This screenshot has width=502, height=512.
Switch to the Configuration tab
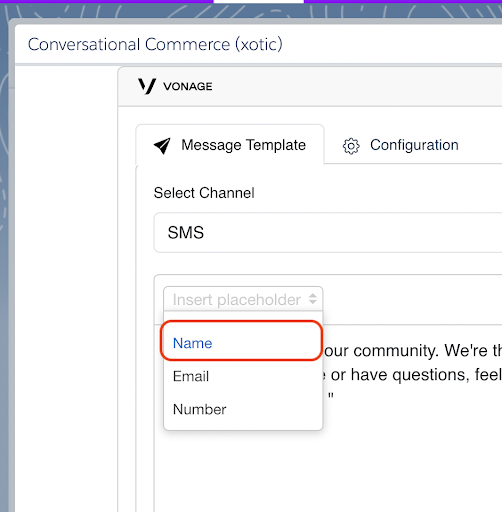(x=401, y=145)
